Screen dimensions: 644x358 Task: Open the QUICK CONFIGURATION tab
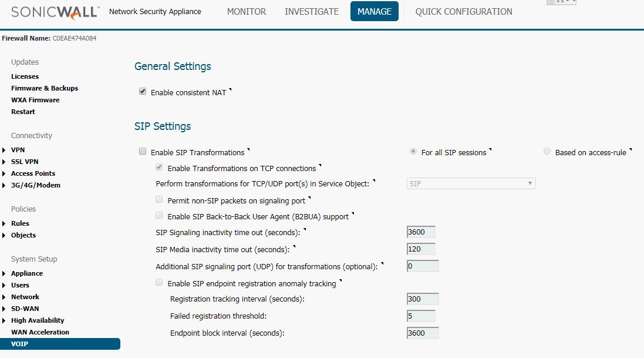pos(464,12)
